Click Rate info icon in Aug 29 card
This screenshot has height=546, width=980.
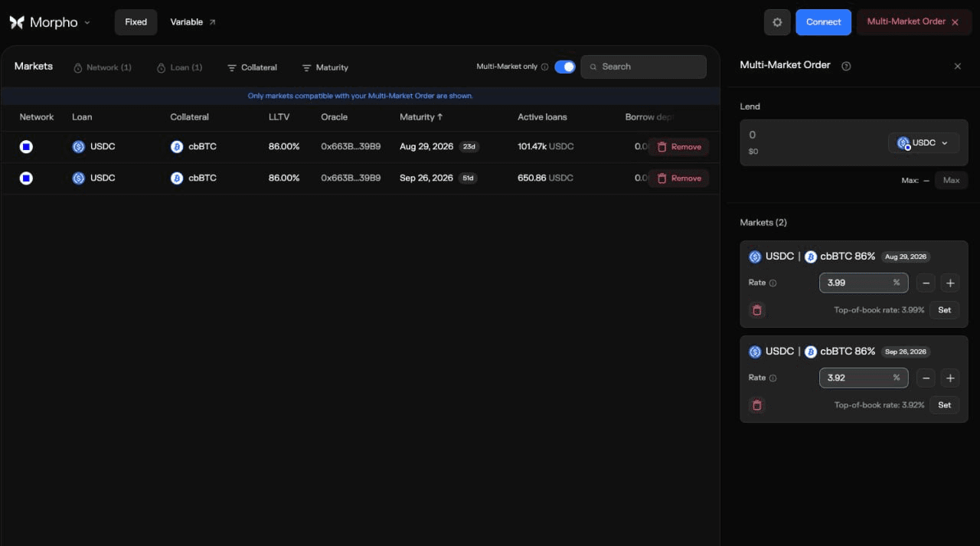[773, 283]
